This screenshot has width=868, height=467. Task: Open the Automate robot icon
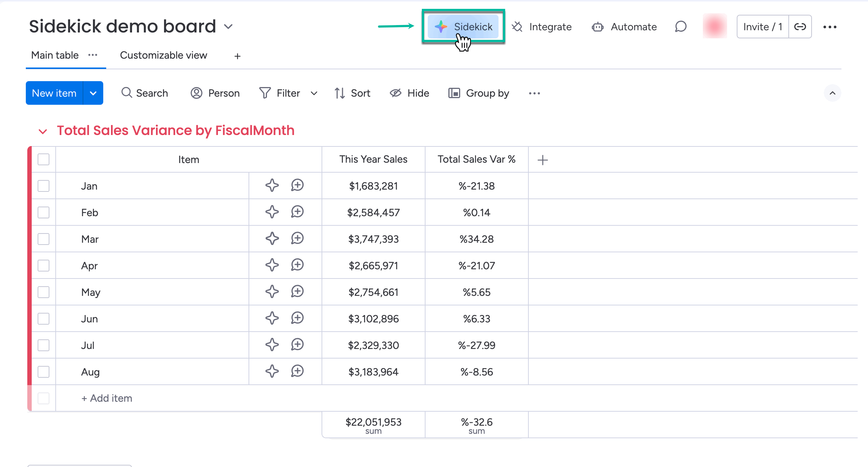tap(597, 27)
